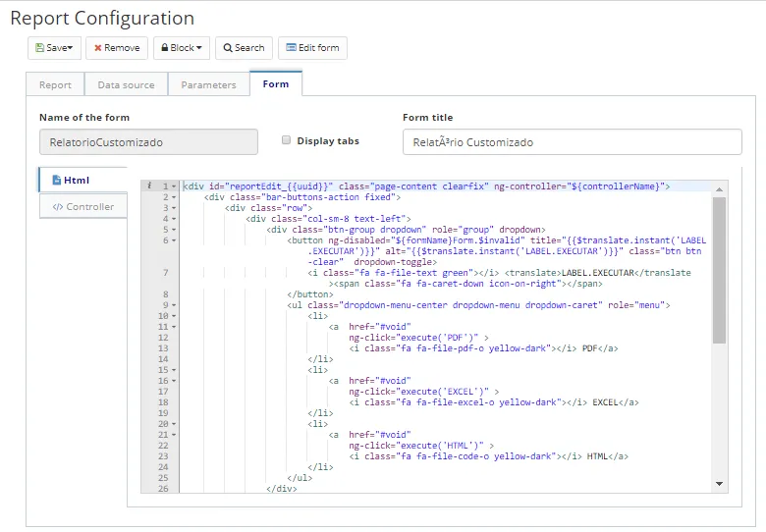Click the 'Name of the form' label

click(84, 117)
